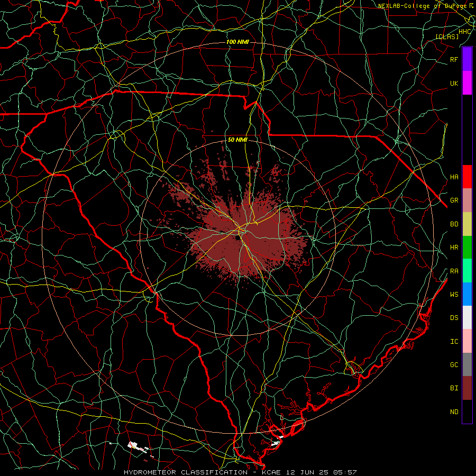Click the GC gray legend swatch
The width and height of the screenshot is (476, 476).
(467, 364)
